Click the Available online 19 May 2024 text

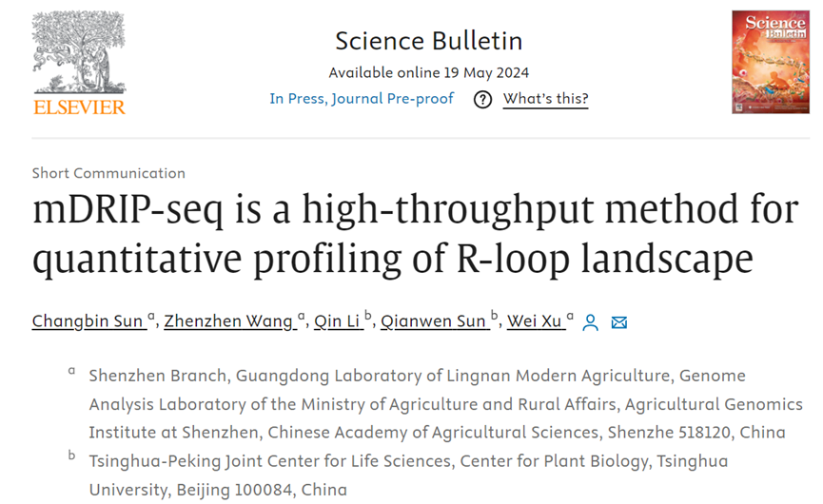tap(429, 72)
